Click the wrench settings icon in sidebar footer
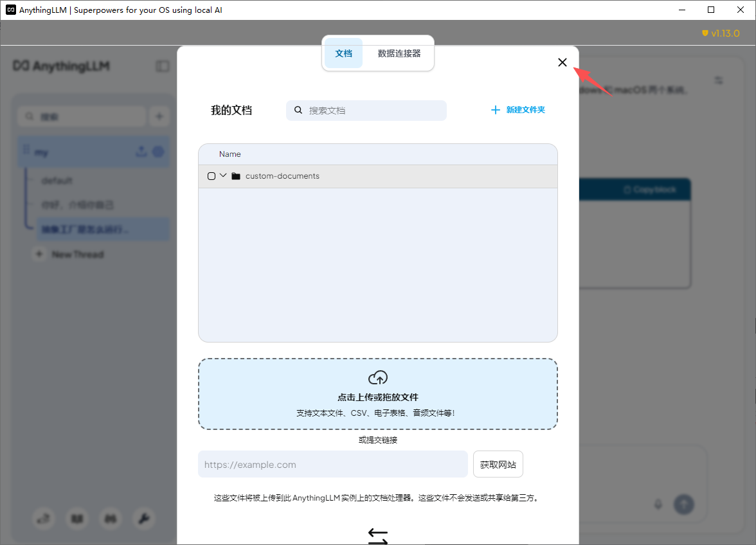 (144, 519)
